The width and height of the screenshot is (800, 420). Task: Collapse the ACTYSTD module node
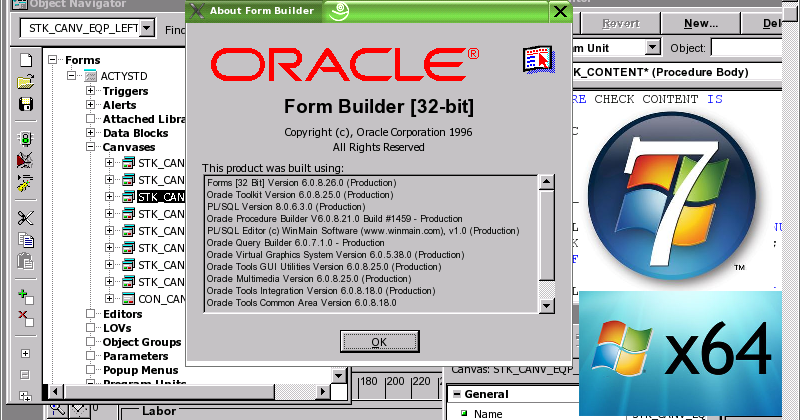tap(71, 76)
